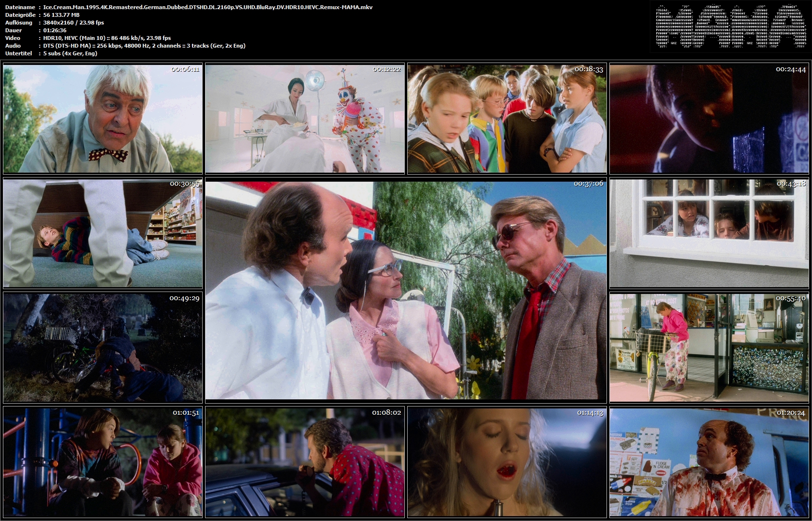Click the 'Untertitel' label
This screenshot has height=521, width=812.
(x=18, y=53)
